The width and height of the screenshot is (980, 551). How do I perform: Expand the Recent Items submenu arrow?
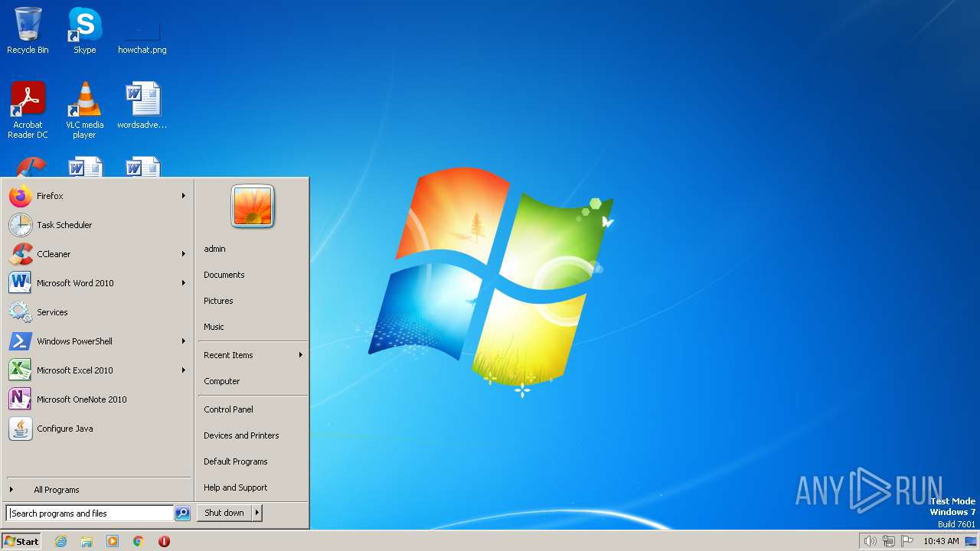tap(301, 355)
